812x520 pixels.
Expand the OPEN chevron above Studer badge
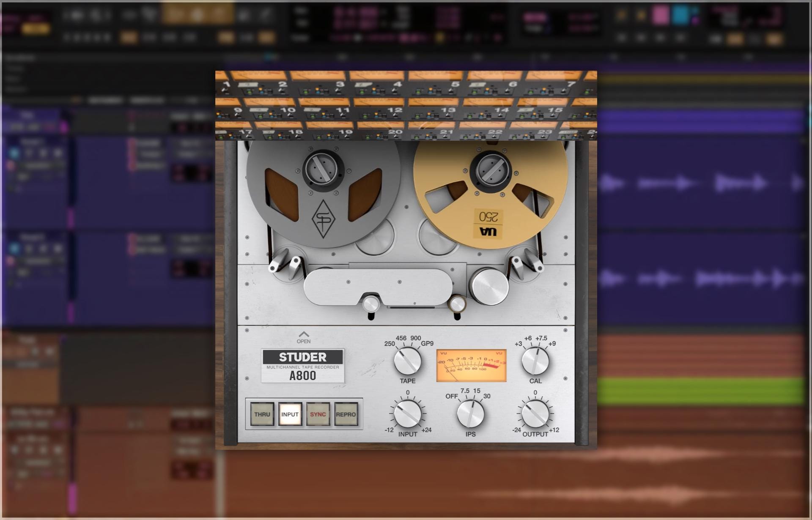point(303,337)
